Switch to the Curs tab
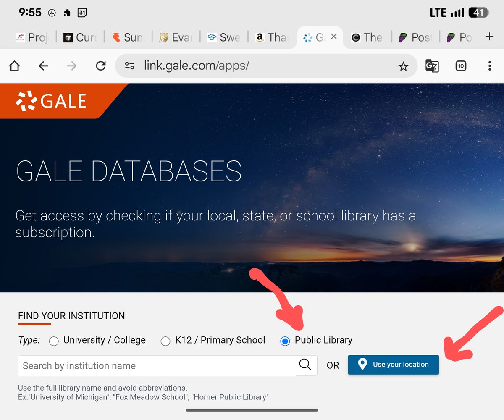The height and width of the screenshot is (420, 504). coord(80,37)
